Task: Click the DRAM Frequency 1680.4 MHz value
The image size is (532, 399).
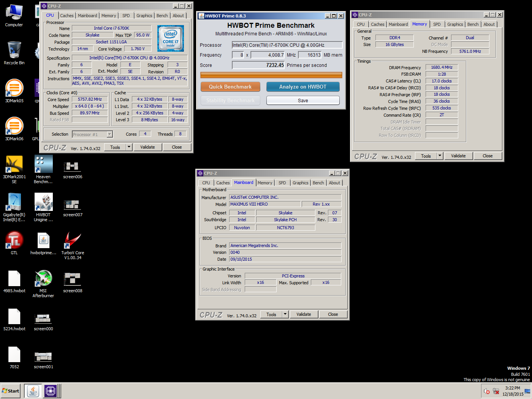Action: [x=442, y=67]
